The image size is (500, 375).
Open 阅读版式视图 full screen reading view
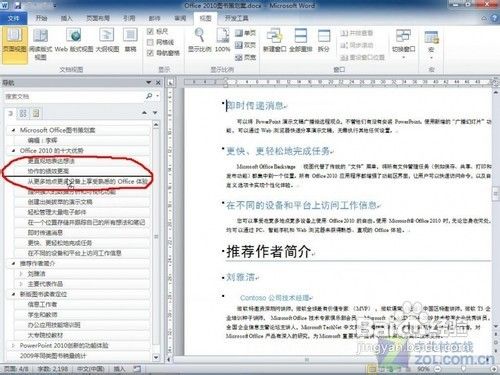click(x=41, y=45)
